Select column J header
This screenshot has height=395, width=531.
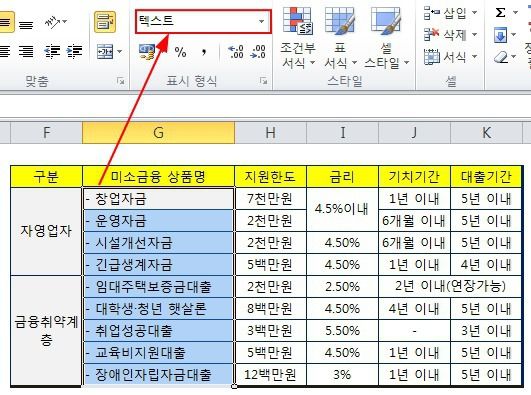coord(414,132)
